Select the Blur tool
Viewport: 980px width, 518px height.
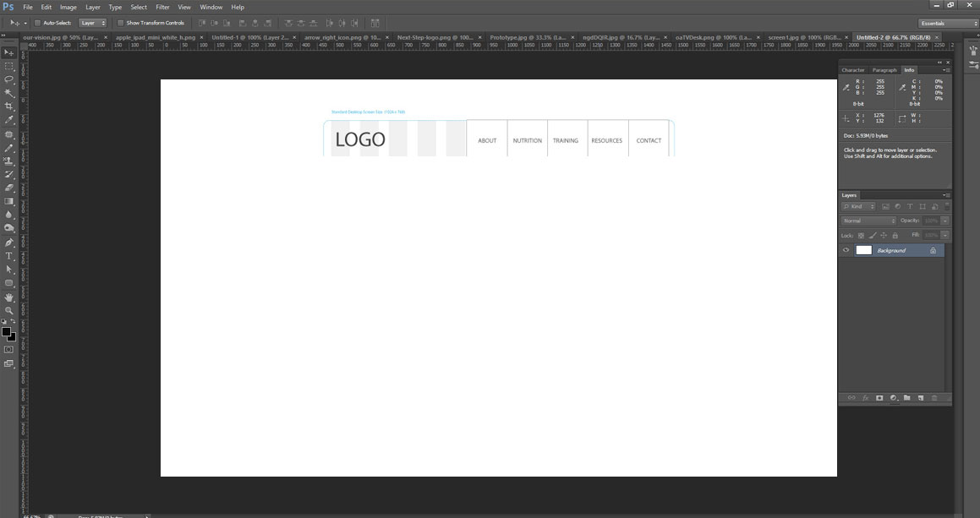pos(8,215)
